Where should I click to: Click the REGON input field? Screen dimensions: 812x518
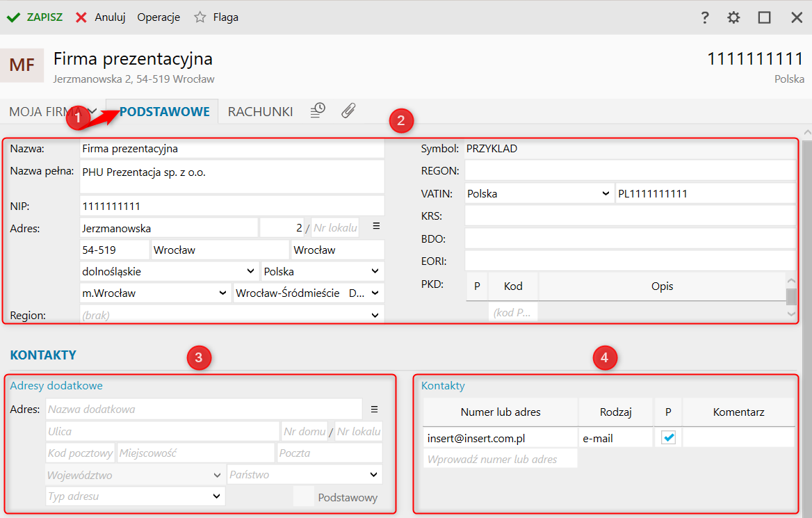pos(630,170)
